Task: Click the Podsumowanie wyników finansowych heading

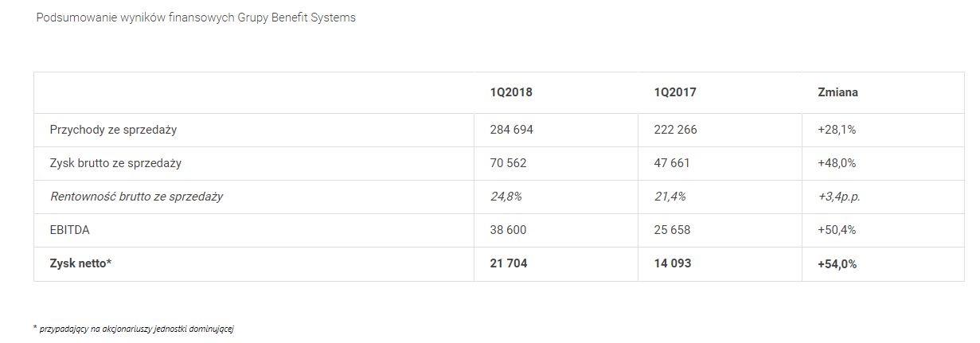Action: [196, 18]
